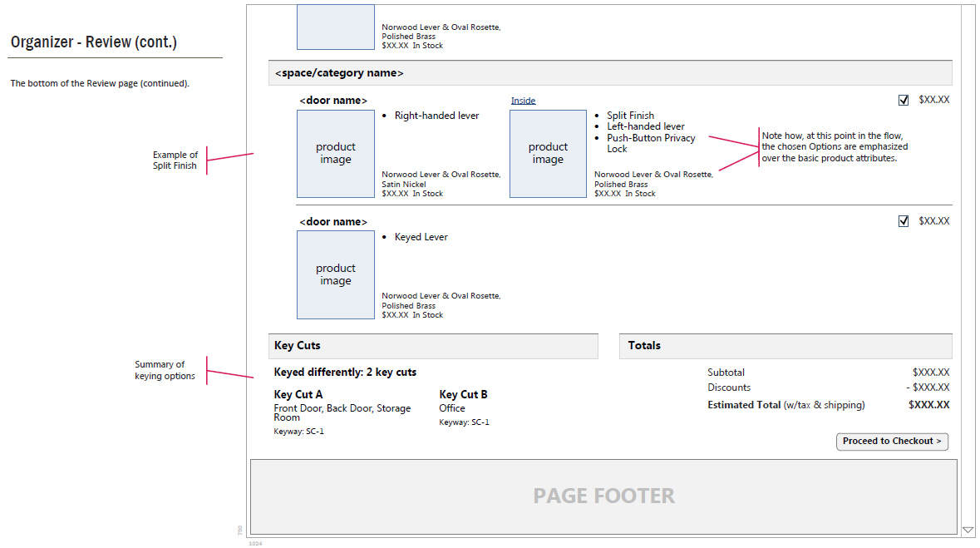
Task: Toggle the checkbox beside the Keyed Lever door price
Action: click(x=904, y=222)
